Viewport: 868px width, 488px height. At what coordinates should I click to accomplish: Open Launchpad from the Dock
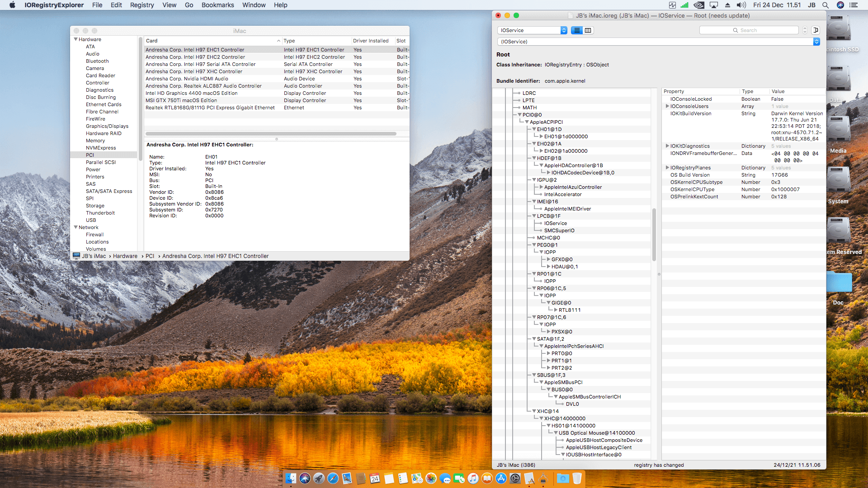(319, 479)
